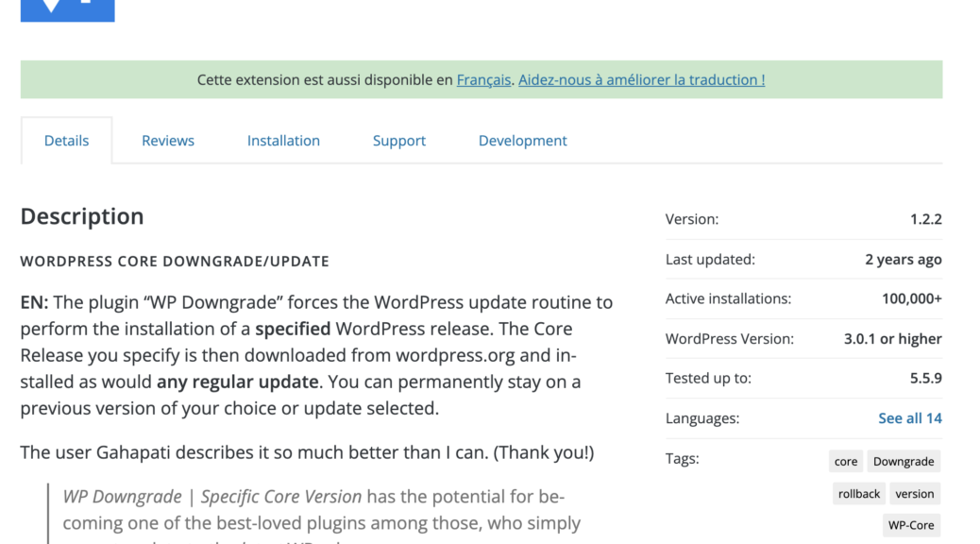Switch to the Reviews tab
This screenshot has width=980, height=544.
[x=167, y=141]
